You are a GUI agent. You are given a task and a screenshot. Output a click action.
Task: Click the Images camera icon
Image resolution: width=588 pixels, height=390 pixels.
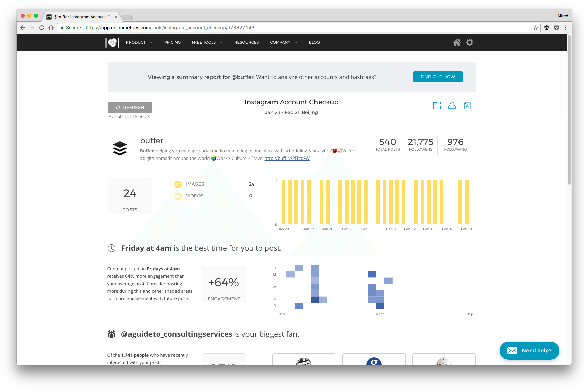[x=178, y=184]
